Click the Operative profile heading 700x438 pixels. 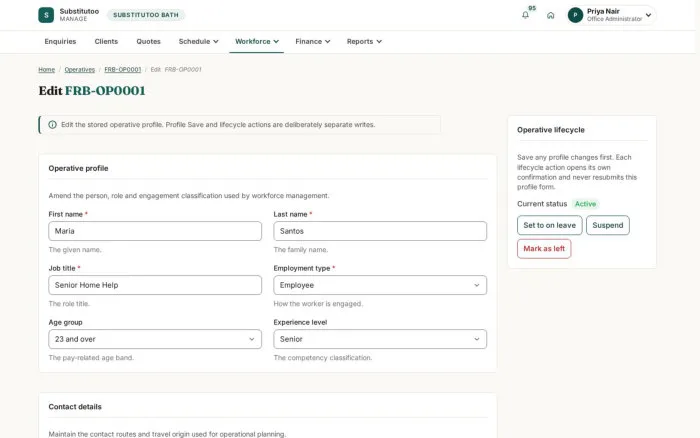click(78, 168)
